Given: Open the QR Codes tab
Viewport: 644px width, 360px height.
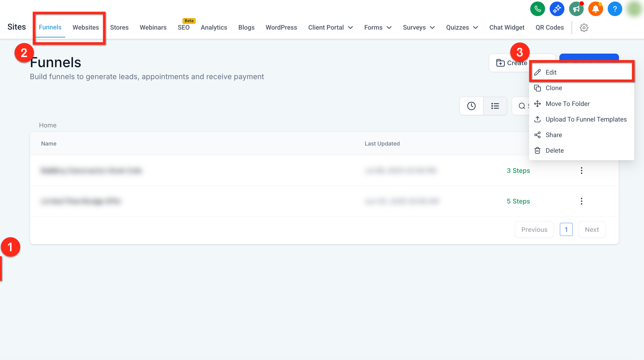Looking at the screenshot, I should pyautogui.click(x=550, y=28).
